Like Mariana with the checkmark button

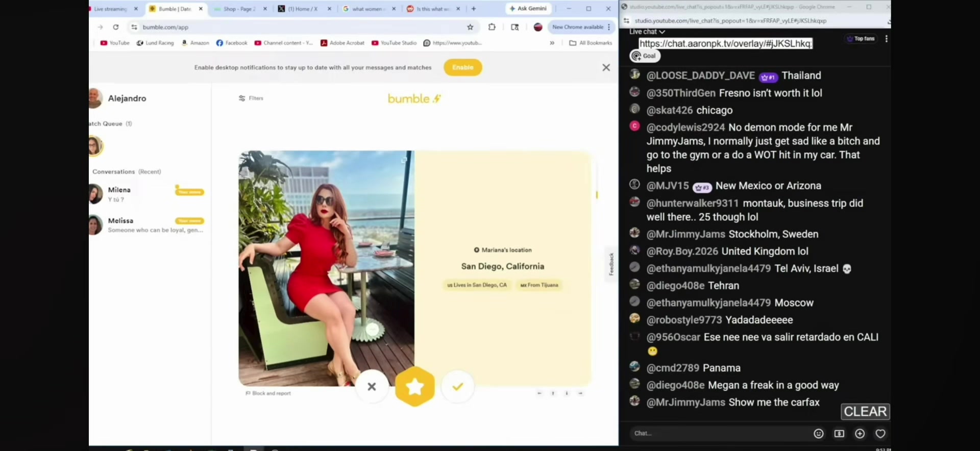click(x=457, y=387)
